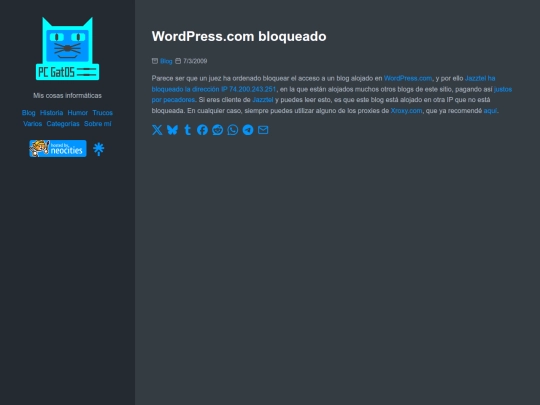Share the post via Telegram
The height and width of the screenshot is (405, 540).
click(x=248, y=130)
